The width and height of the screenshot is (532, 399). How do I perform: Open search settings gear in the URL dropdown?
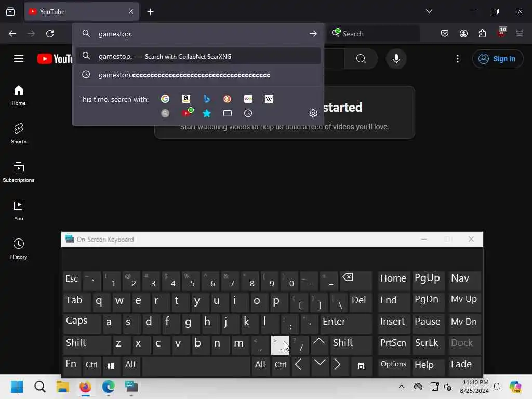coord(313,113)
